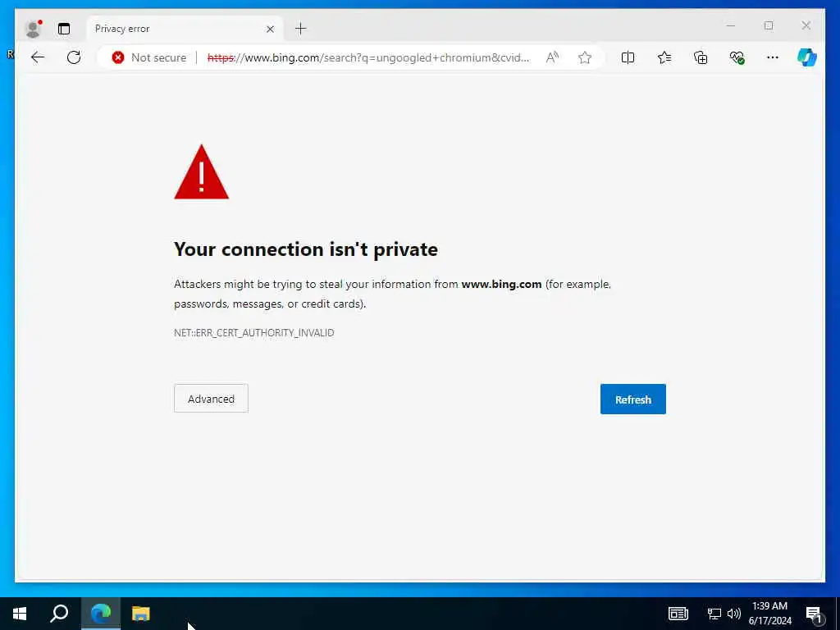840x630 pixels.
Task: Go back to previous page
Action: (38, 57)
